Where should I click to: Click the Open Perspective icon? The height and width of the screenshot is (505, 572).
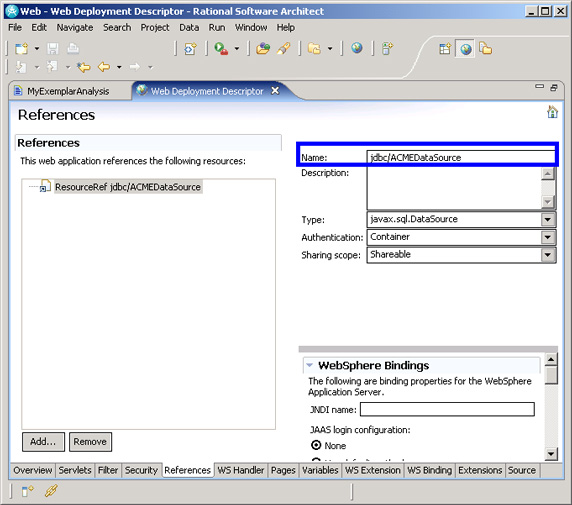pyautogui.click(x=445, y=49)
